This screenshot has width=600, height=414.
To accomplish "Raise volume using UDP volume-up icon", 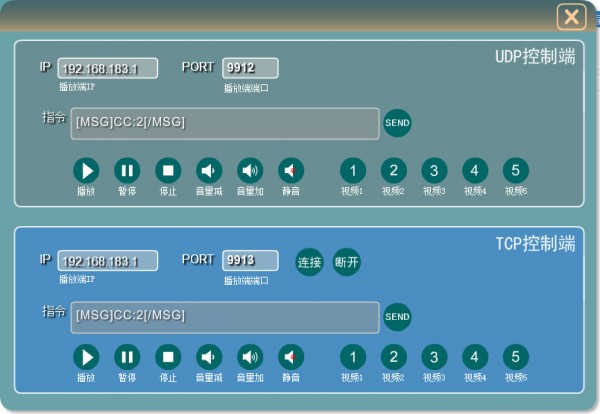I will coord(250,170).
